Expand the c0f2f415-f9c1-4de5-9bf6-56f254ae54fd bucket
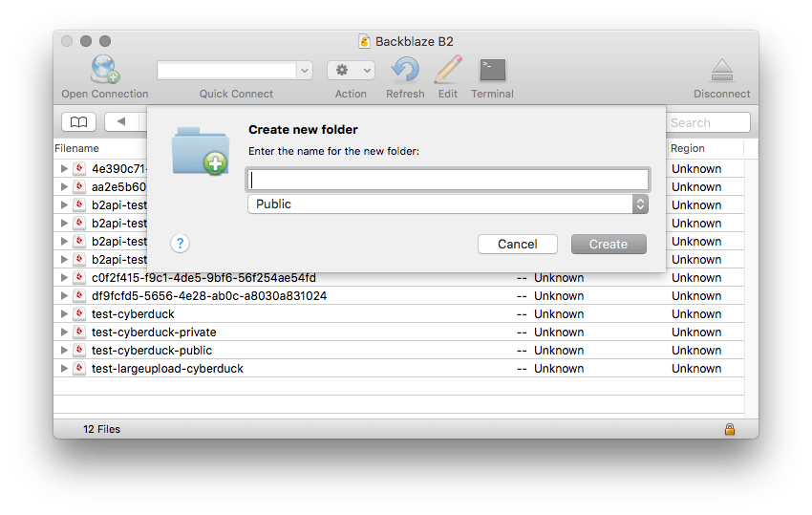This screenshot has height=515, width=812. [x=64, y=277]
